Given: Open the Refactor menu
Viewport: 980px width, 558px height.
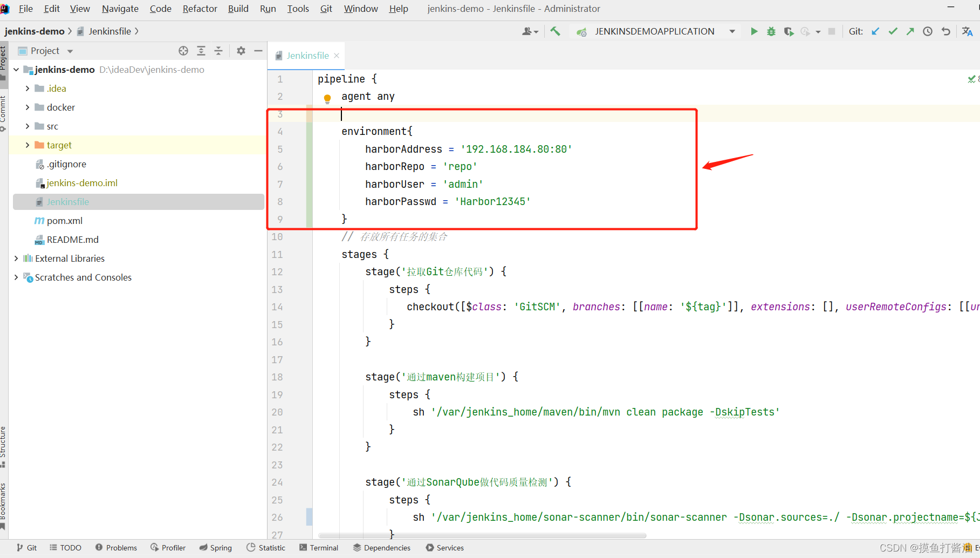Looking at the screenshot, I should tap(200, 9).
